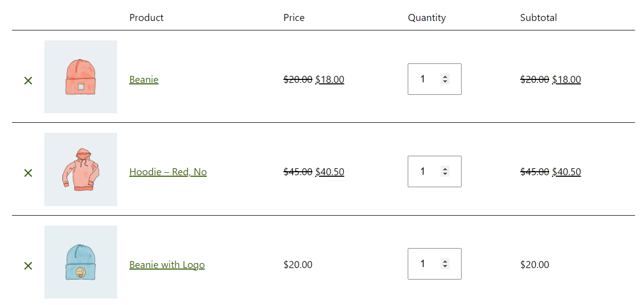Focus the Beanie with Logo quantity field

pos(435,264)
